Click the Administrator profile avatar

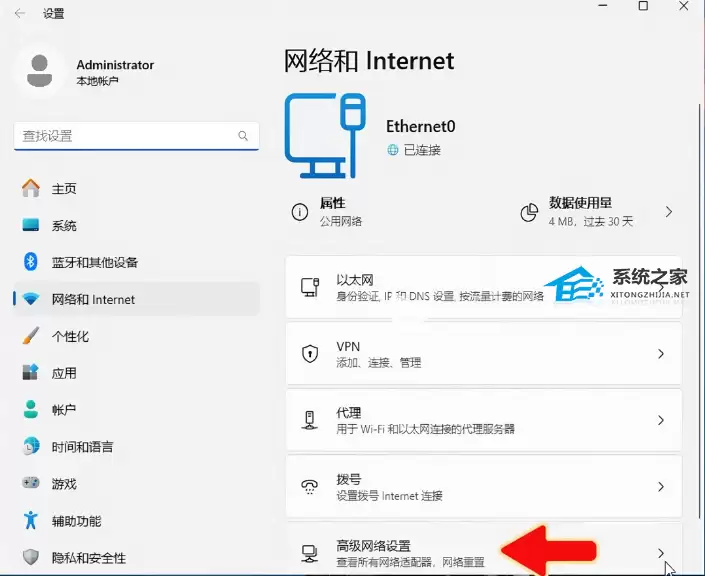click(x=41, y=72)
